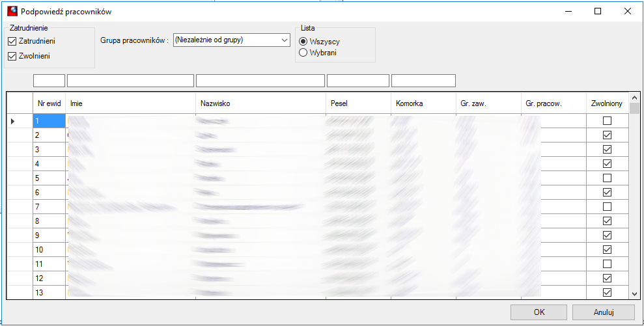Uncheck the Zatrudnieni checkbox
644x326 pixels.
12,41
